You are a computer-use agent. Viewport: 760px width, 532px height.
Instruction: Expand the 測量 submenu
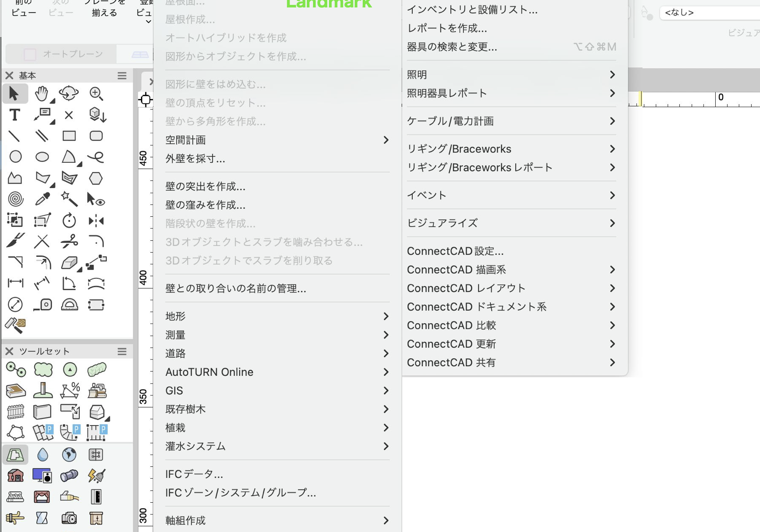[277, 335]
